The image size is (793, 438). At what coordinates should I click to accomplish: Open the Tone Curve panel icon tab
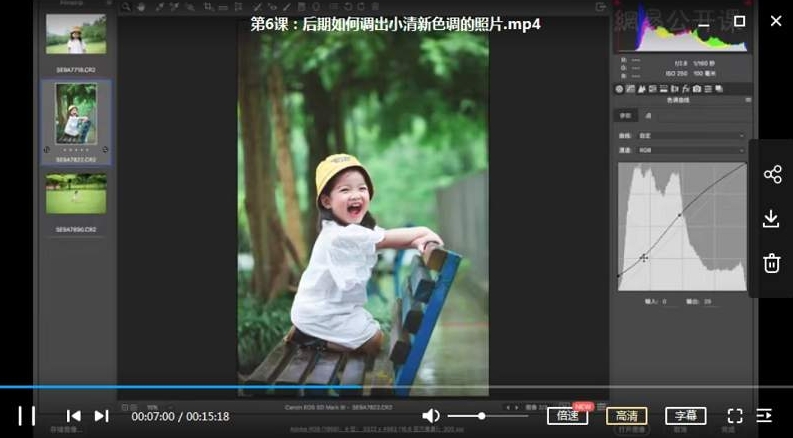(631, 89)
